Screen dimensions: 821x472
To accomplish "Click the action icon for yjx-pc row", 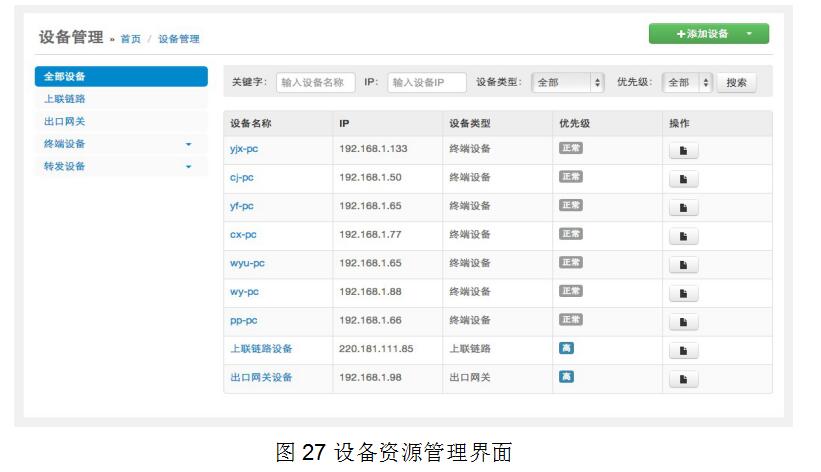I will pyautogui.click(x=683, y=151).
